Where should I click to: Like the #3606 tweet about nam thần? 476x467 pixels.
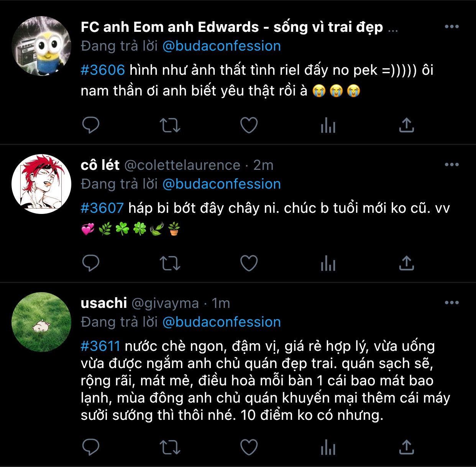click(x=249, y=125)
